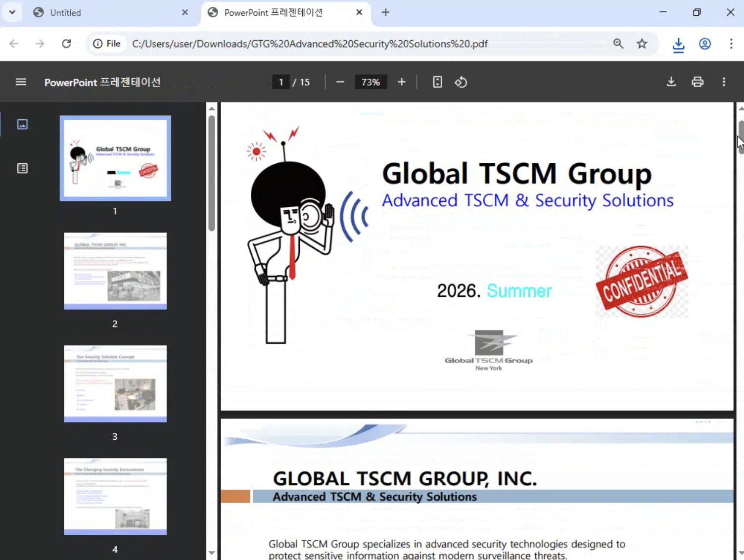This screenshot has width=744, height=560.
Task: Click the CONFIDENTIAL stamp image
Action: point(642,281)
